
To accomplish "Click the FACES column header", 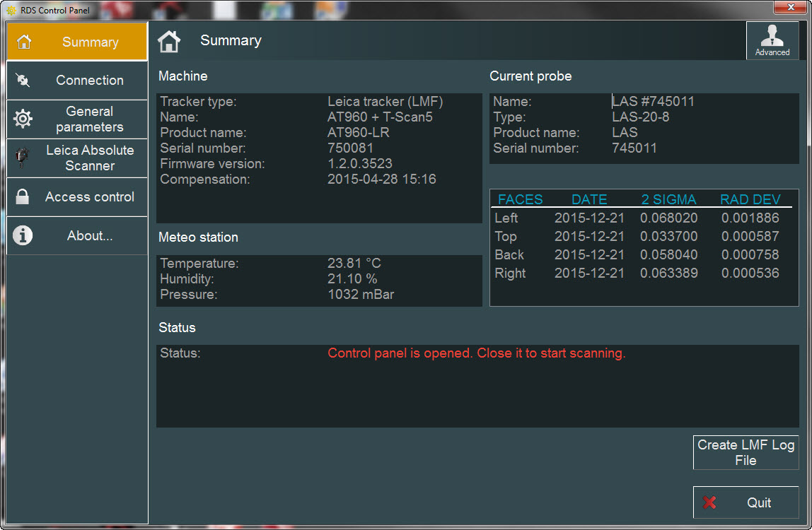I will 520,199.
